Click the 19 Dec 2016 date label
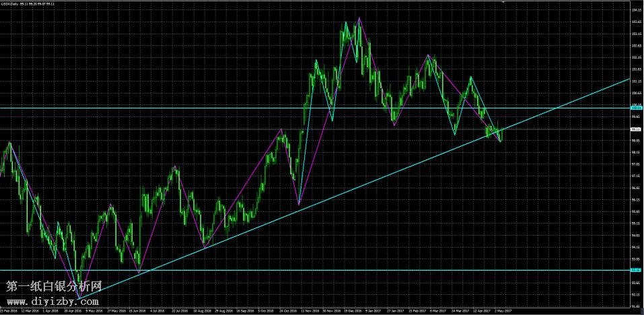Image resolution: width=644 pixels, height=315 pixels. 353,311
